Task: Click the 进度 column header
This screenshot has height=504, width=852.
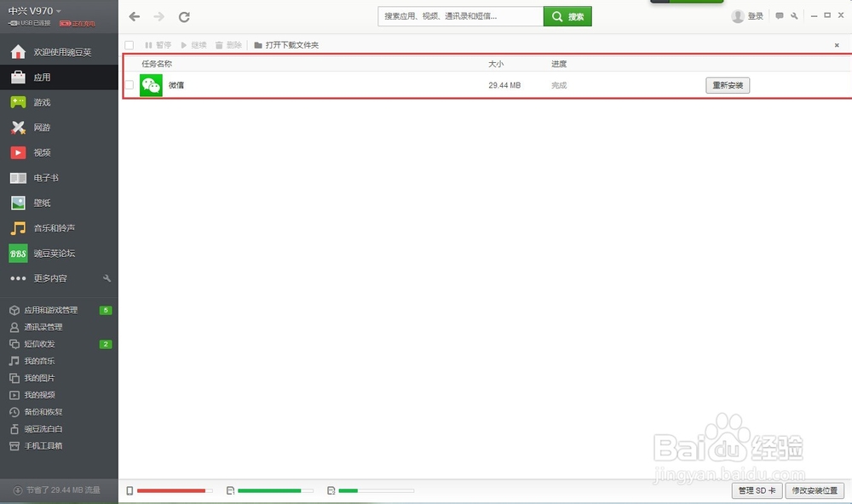Action: click(x=559, y=64)
